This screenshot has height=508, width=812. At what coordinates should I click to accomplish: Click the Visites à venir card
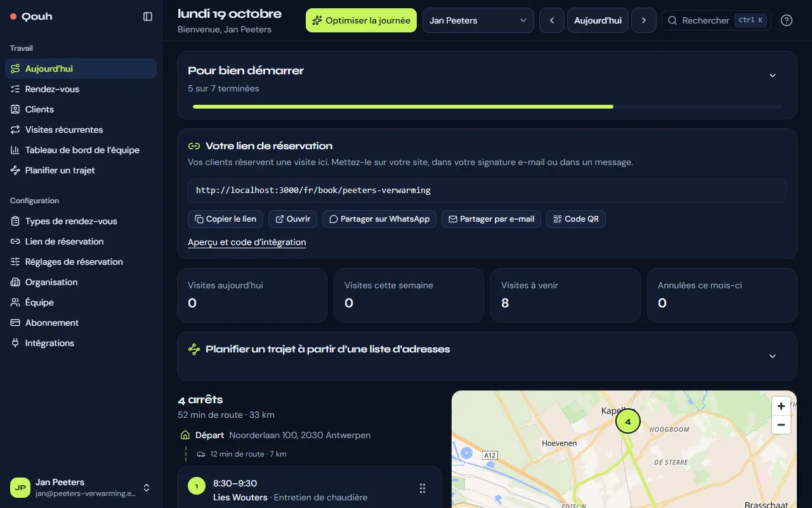coord(565,295)
